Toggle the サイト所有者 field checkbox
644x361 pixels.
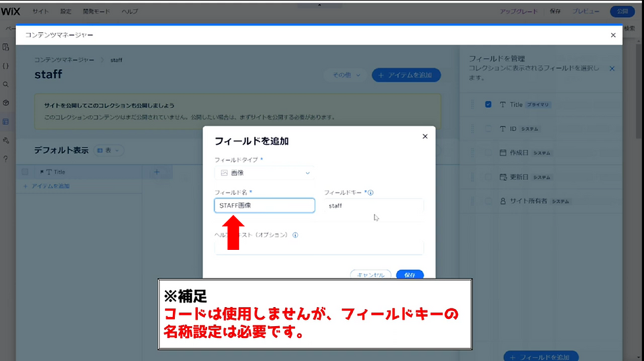pos(488,201)
